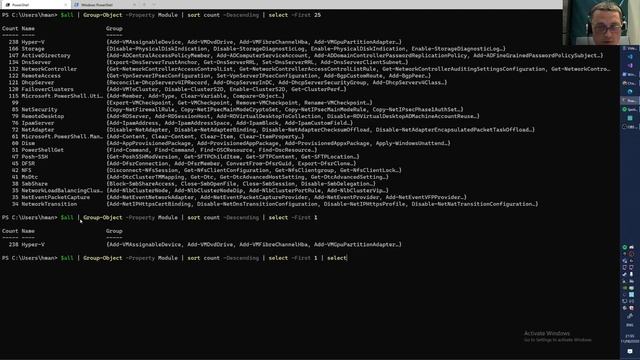
Task: Click the DhcpServer module name
Action: click(x=38, y=82)
